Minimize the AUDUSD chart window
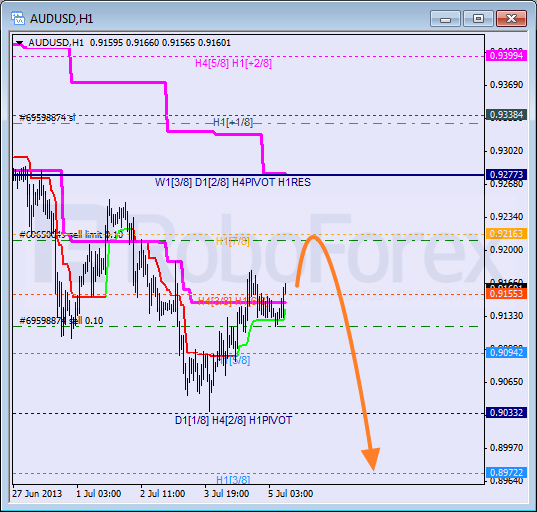 pyautogui.click(x=445, y=18)
